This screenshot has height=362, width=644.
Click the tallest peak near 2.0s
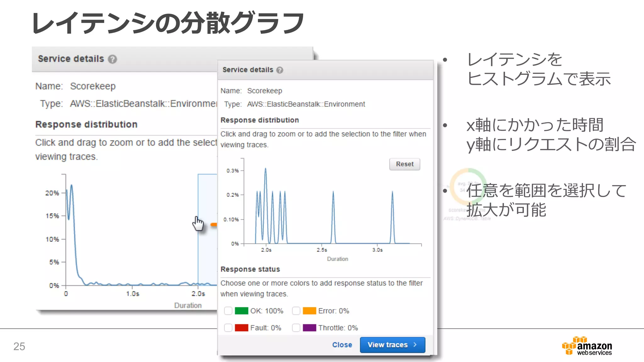[265, 170]
